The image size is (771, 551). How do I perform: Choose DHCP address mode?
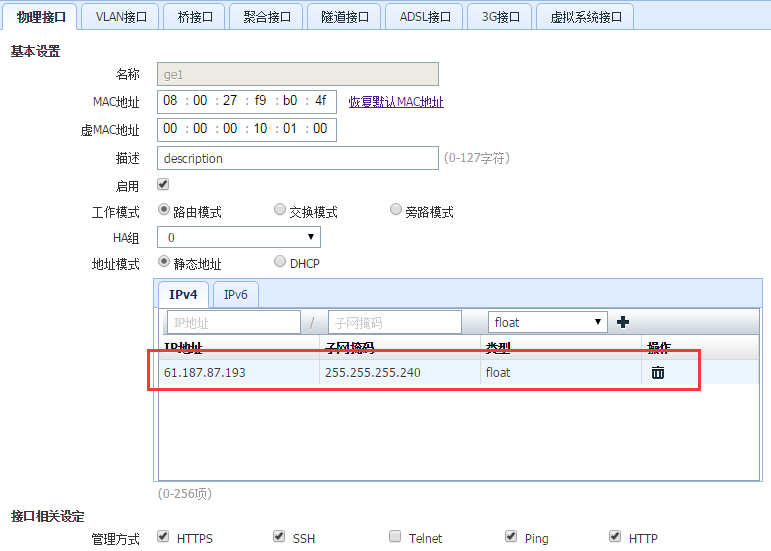point(279,261)
